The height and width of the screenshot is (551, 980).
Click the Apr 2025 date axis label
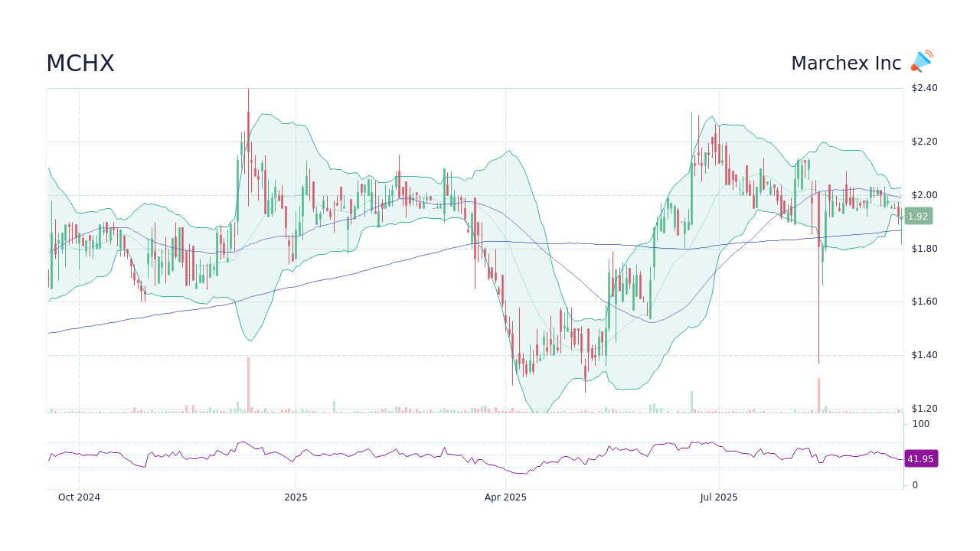[505, 497]
